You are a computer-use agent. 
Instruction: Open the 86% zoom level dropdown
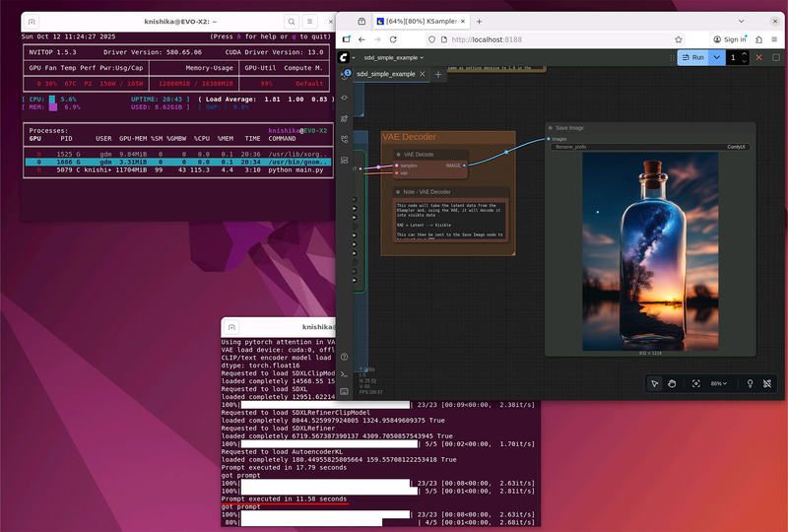point(719,383)
